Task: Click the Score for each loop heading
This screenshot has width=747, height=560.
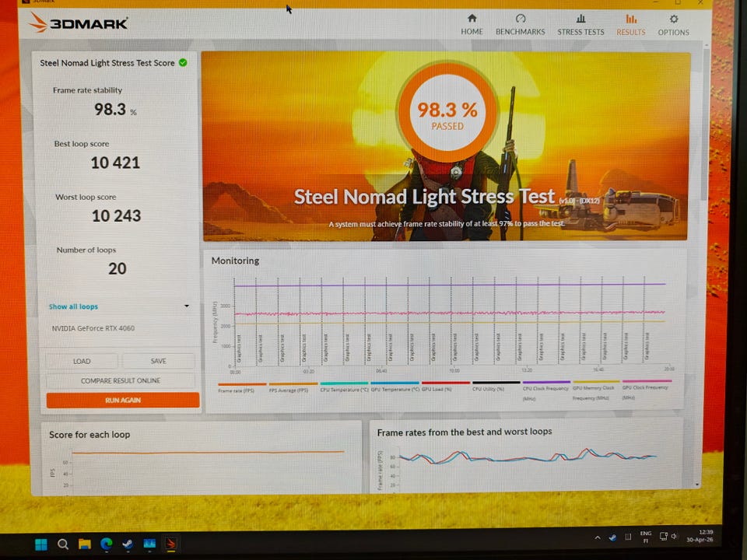Action: coord(89,434)
